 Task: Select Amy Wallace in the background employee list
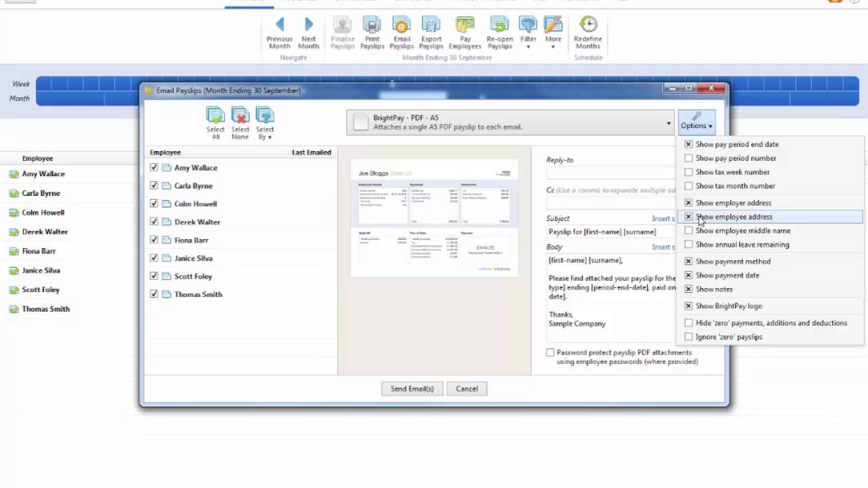[43, 174]
